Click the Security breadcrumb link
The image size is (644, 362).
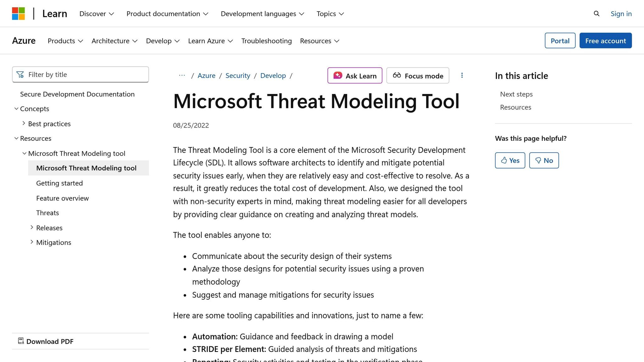[238, 75]
